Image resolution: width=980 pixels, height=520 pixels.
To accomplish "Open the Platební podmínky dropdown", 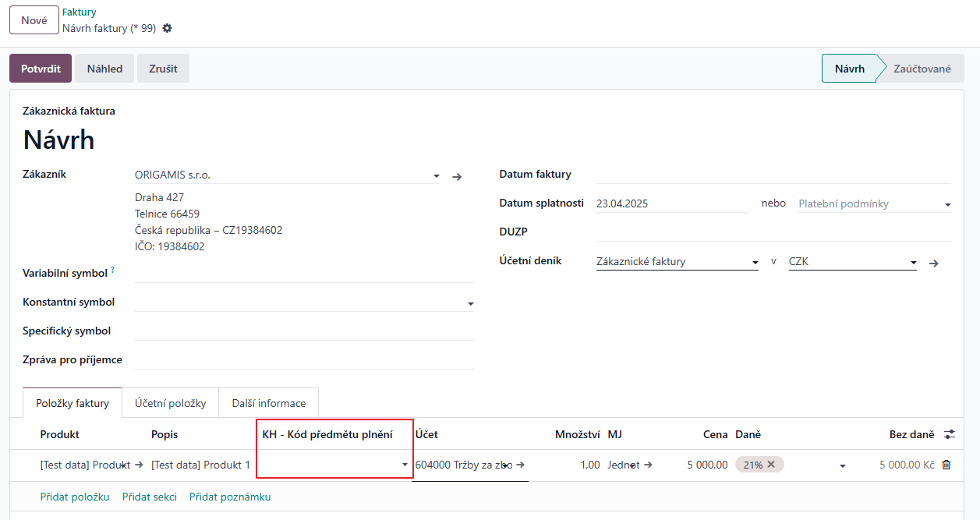I will (x=947, y=205).
